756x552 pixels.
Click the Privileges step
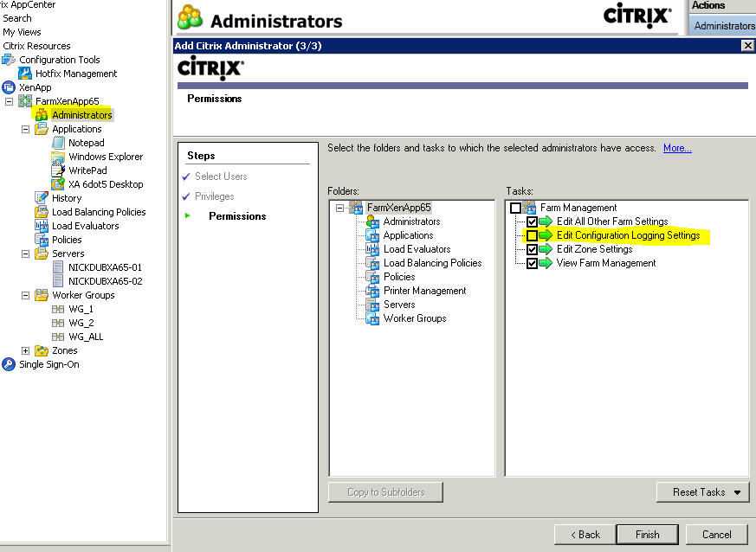(215, 196)
